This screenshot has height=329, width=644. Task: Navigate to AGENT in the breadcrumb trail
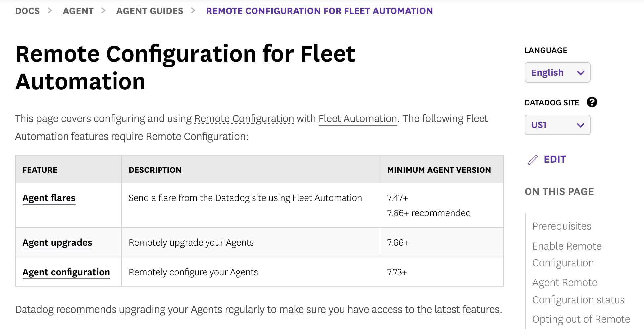(78, 10)
